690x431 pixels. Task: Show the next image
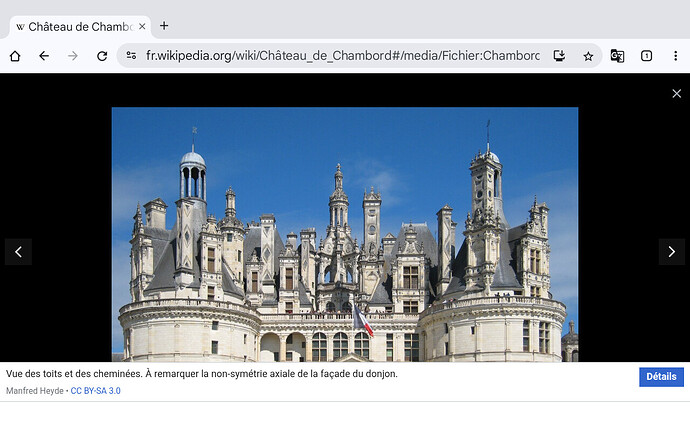pyautogui.click(x=672, y=252)
